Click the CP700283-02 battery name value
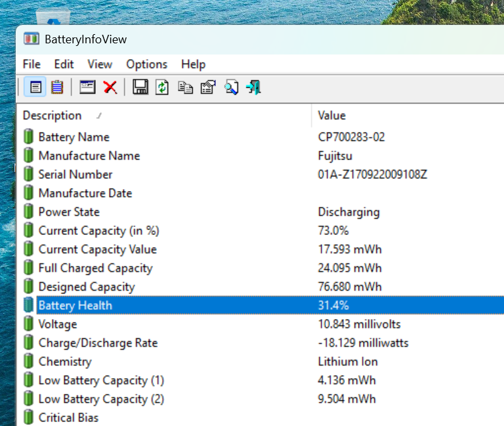Screen dimensions: 504x426 coord(351,137)
